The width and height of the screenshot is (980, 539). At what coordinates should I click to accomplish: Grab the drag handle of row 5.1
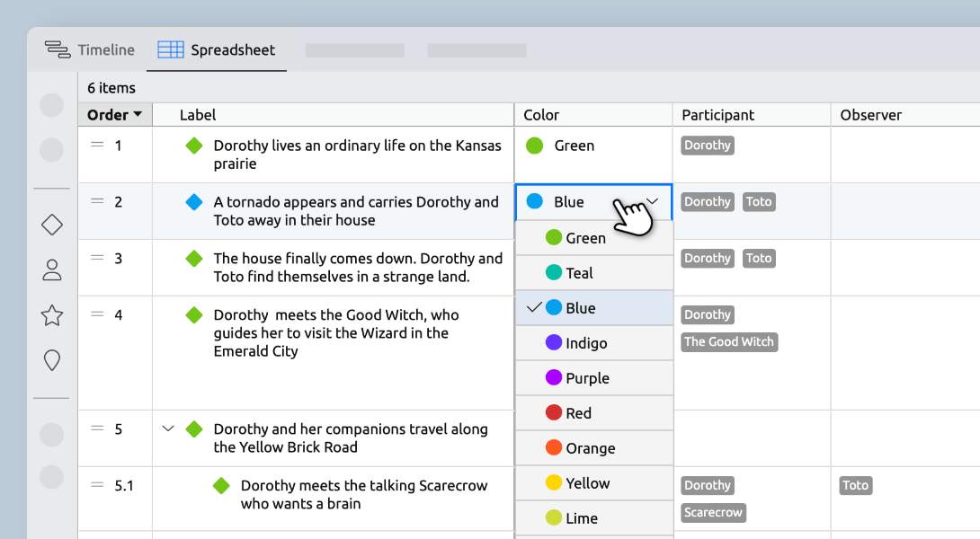pyautogui.click(x=97, y=484)
